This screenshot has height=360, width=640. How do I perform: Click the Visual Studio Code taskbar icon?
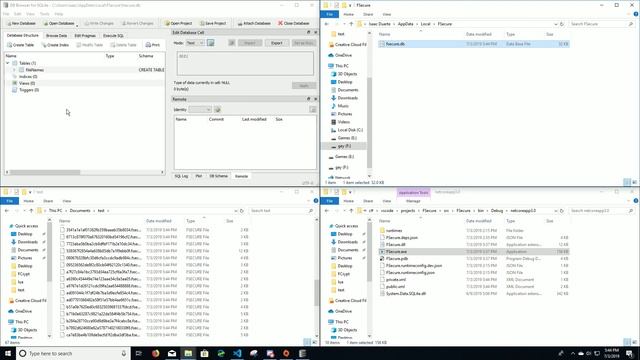click(x=237, y=353)
